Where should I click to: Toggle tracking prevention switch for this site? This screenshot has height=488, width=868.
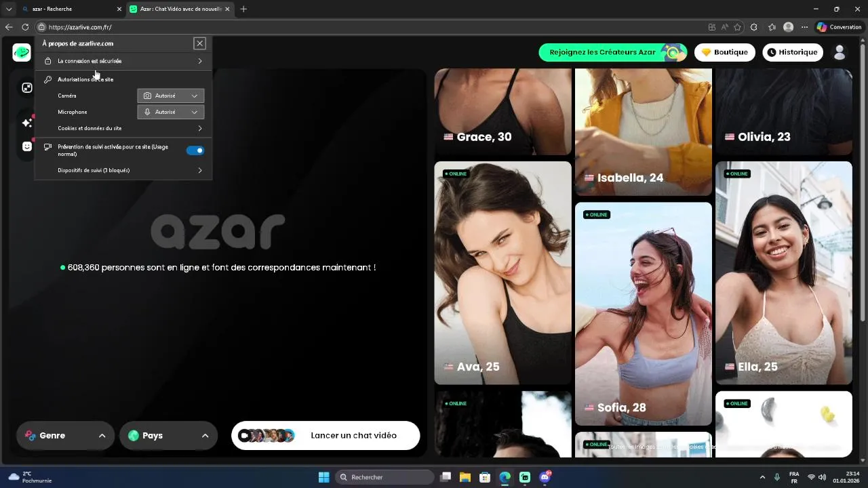[195, 150]
